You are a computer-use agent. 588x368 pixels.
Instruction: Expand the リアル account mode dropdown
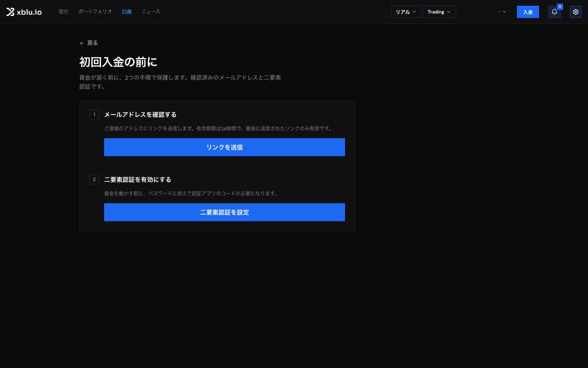[x=406, y=12]
